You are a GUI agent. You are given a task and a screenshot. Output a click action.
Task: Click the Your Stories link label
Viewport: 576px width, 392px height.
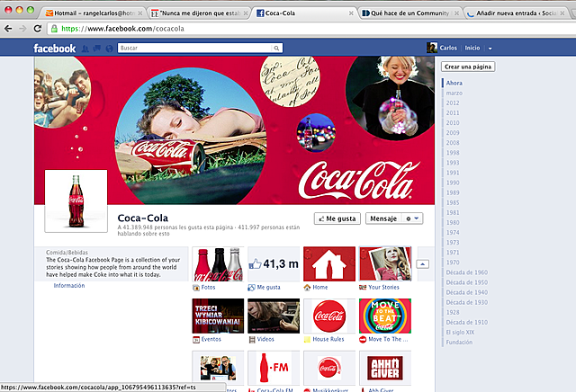point(383,288)
